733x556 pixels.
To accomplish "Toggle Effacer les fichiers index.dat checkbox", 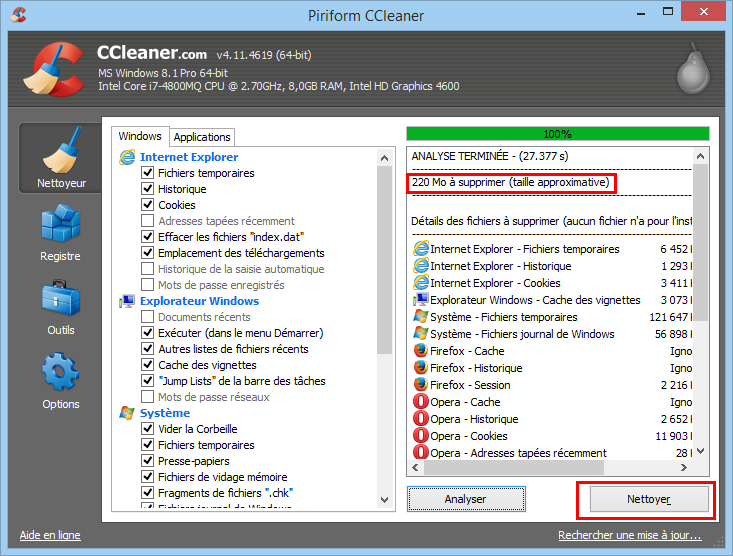I will pos(148,237).
